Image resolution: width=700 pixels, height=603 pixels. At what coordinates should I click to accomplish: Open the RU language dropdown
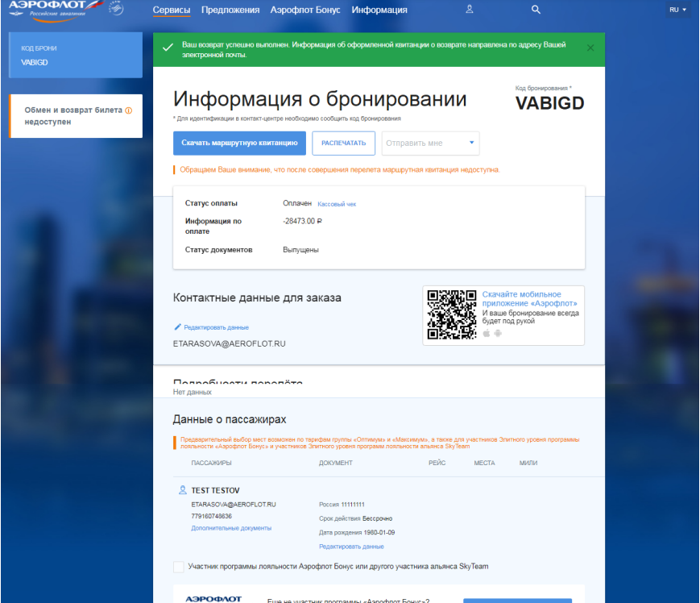click(677, 10)
